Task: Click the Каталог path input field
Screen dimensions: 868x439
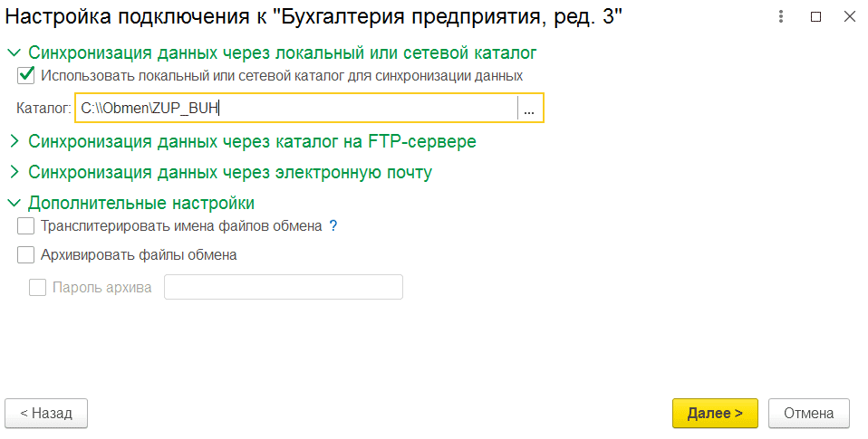Action: tap(295, 109)
